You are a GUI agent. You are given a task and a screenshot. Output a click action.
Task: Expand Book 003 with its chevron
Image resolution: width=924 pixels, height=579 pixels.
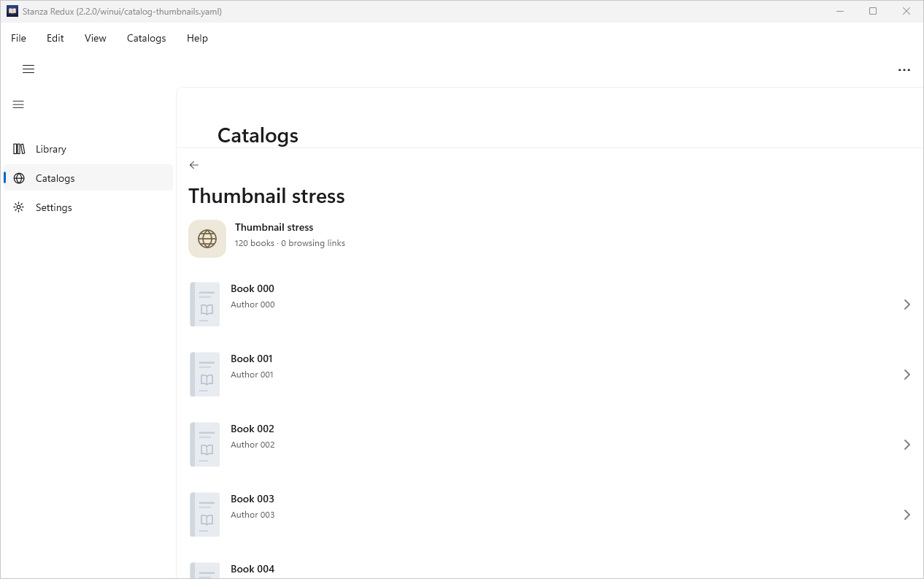click(x=906, y=515)
